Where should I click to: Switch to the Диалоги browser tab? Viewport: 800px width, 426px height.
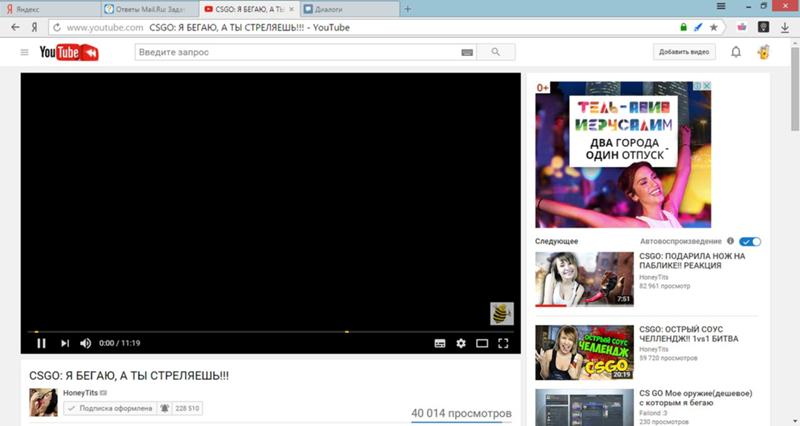tap(343, 8)
